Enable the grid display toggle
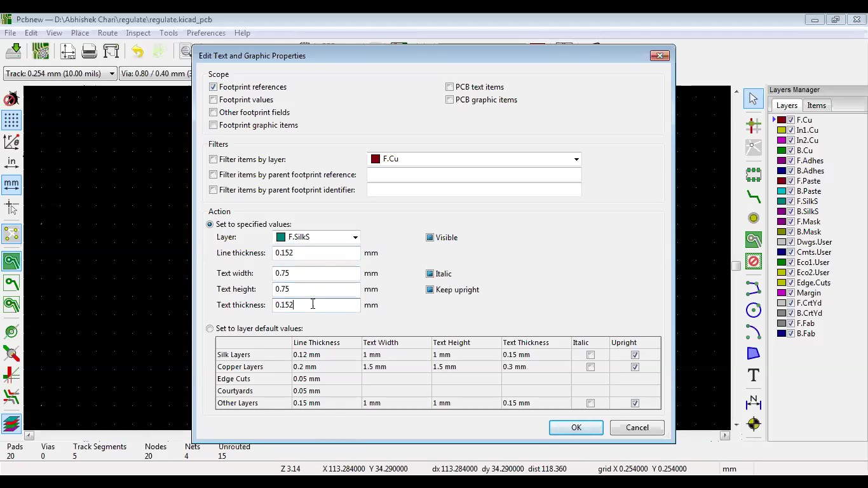868x488 pixels. point(11,120)
